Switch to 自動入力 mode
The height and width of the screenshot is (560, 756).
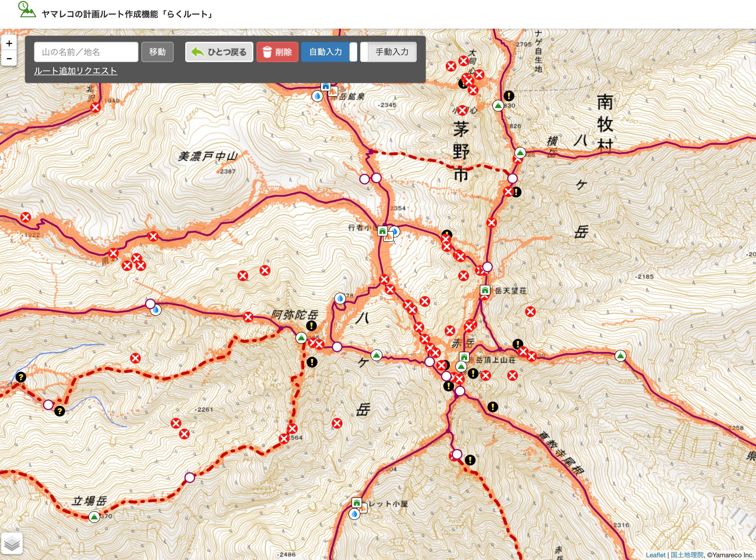[x=325, y=52]
